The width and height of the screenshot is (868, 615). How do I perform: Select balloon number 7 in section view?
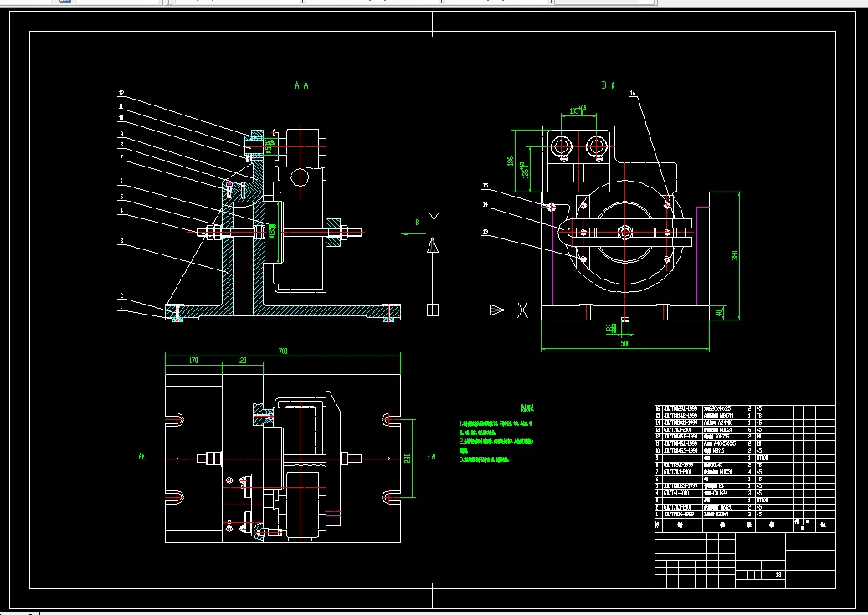point(121,157)
